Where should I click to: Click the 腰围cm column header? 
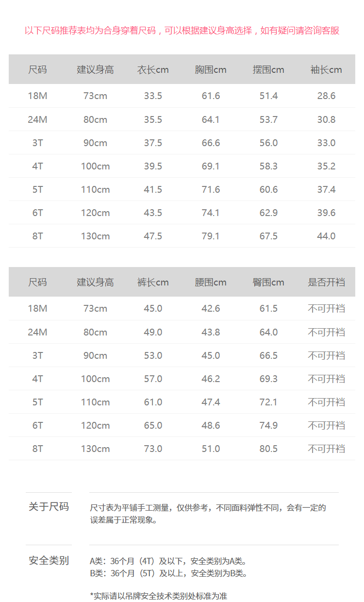[211, 282]
